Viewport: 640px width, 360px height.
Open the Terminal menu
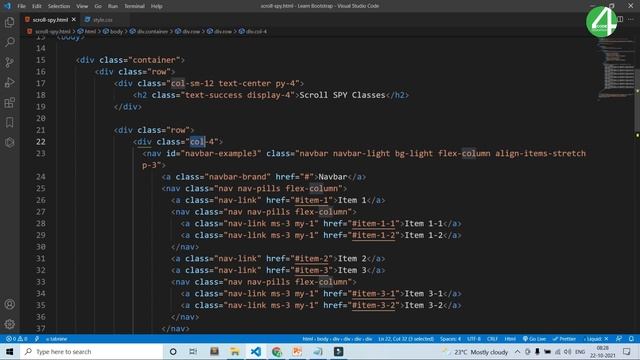(x=134, y=6)
